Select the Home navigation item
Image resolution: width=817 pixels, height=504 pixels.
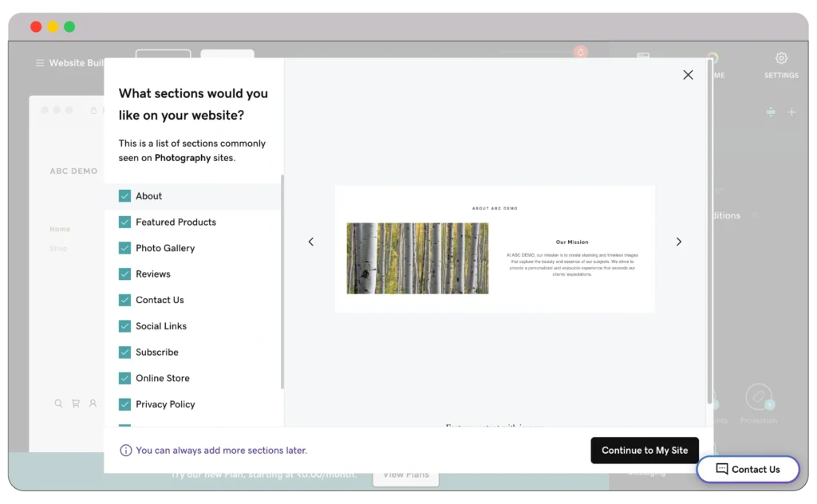point(59,229)
